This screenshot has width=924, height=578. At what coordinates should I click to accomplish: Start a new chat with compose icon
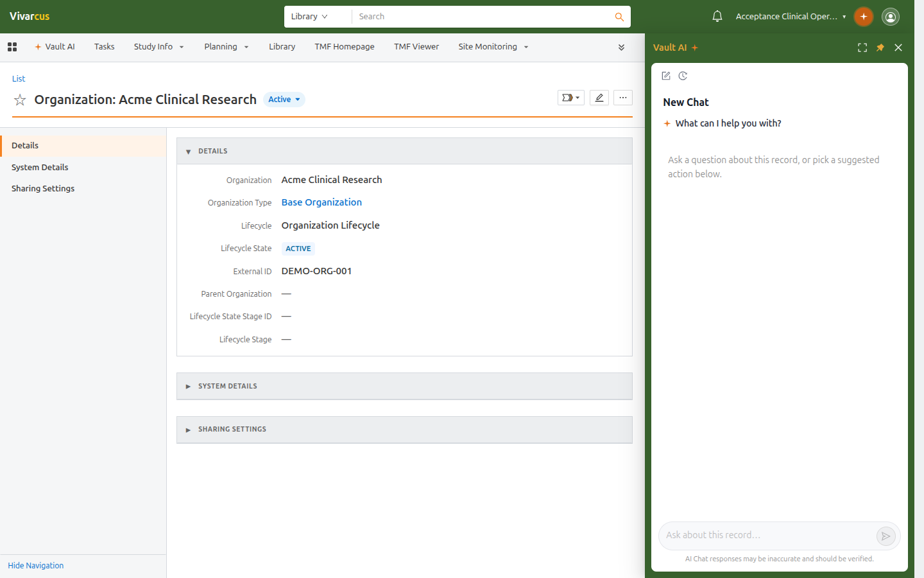(666, 76)
